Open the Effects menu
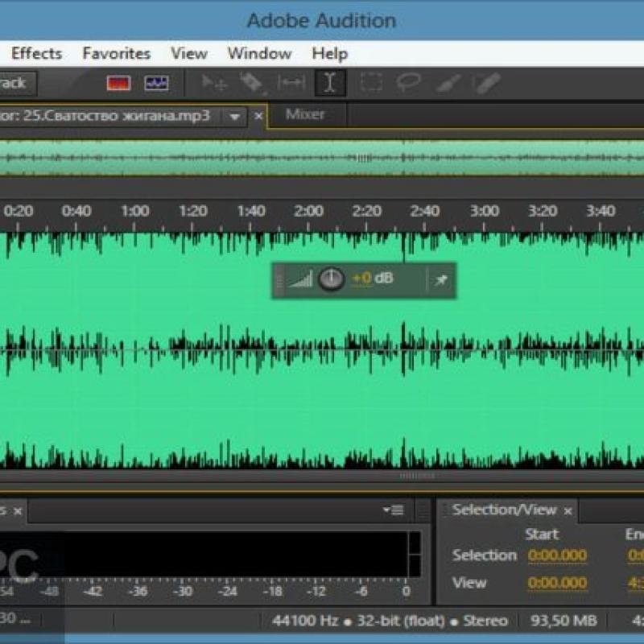This screenshot has height=644, width=644. [x=36, y=54]
